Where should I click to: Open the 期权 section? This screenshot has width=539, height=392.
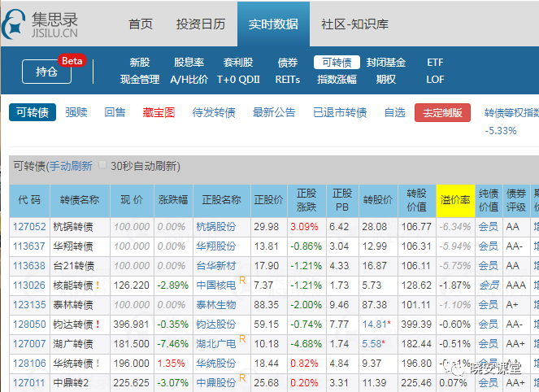point(386,80)
